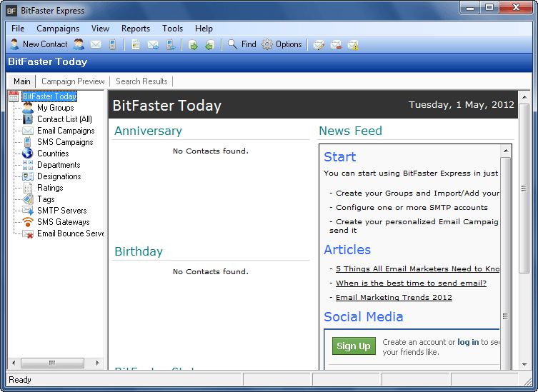
Task: Click the green Sign Up button
Action: (x=354, y=346)
